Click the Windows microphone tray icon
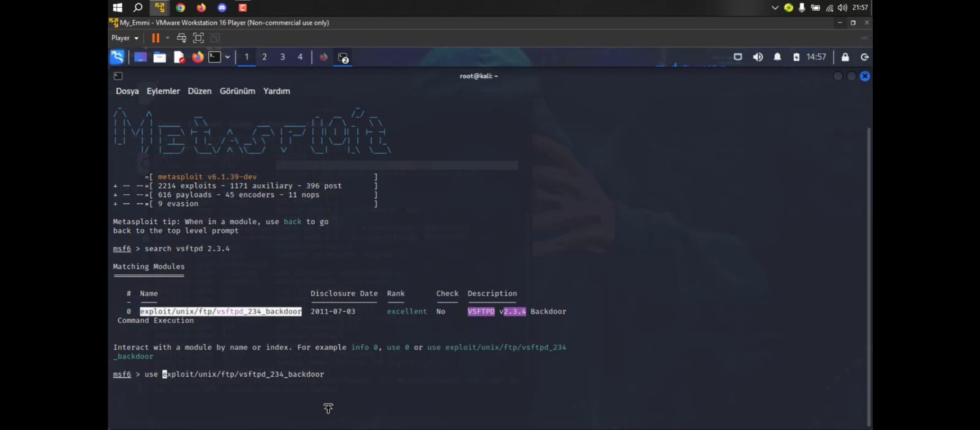 (x=802, y=7)
